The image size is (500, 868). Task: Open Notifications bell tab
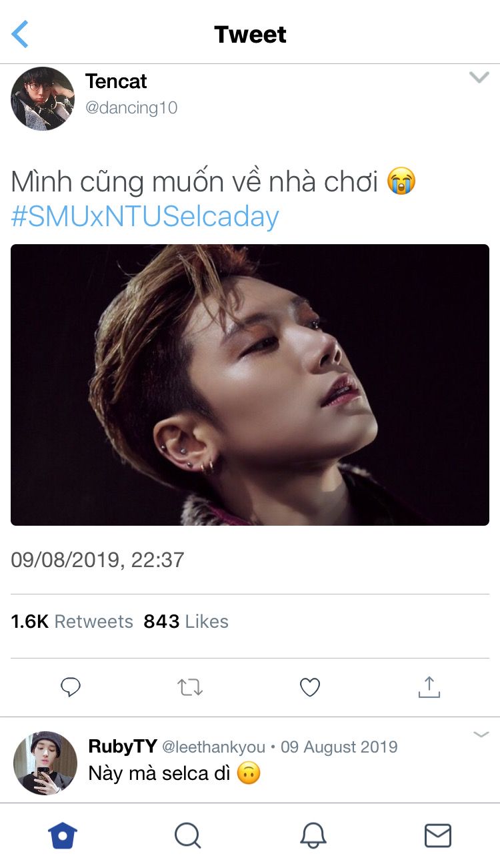click(313, 835)
